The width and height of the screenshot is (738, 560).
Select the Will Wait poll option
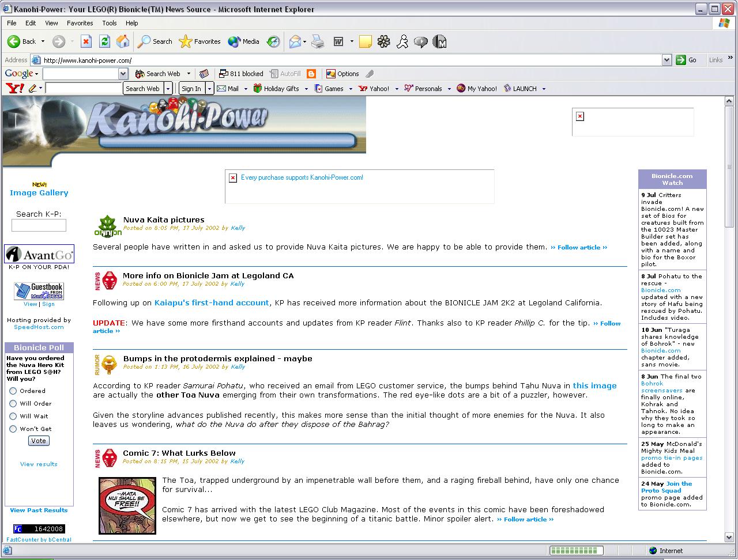[13, 416]
